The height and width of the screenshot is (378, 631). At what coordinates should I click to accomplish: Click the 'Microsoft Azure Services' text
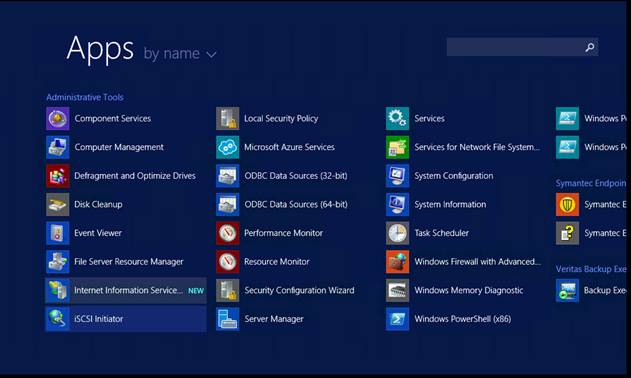click(289, 147)
